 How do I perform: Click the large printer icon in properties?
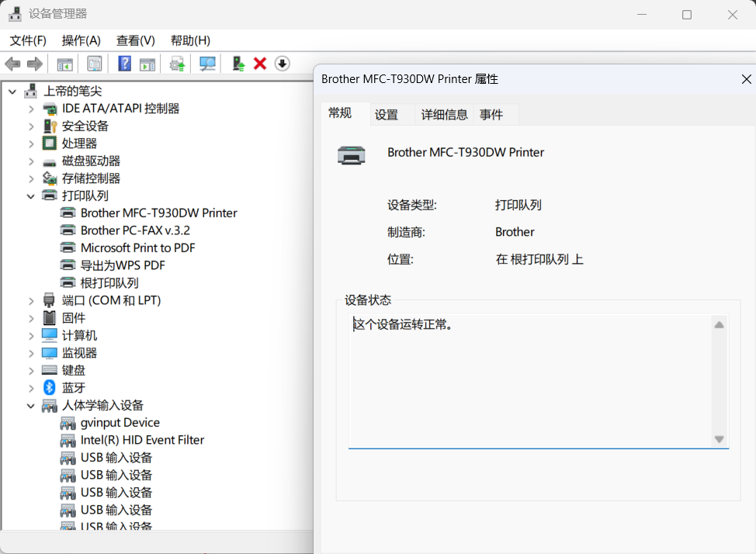(351, 155)
